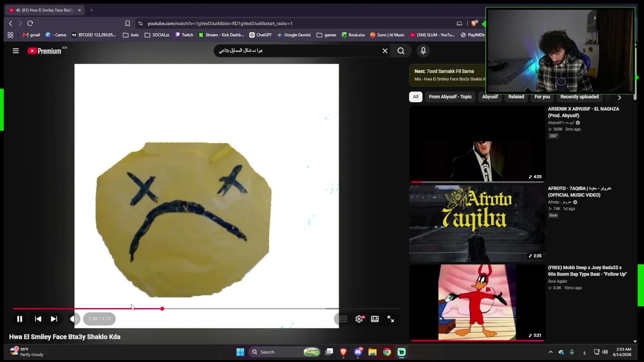
Task: Open the YouTube guide hamburger menu
Action: click(16, 51)
